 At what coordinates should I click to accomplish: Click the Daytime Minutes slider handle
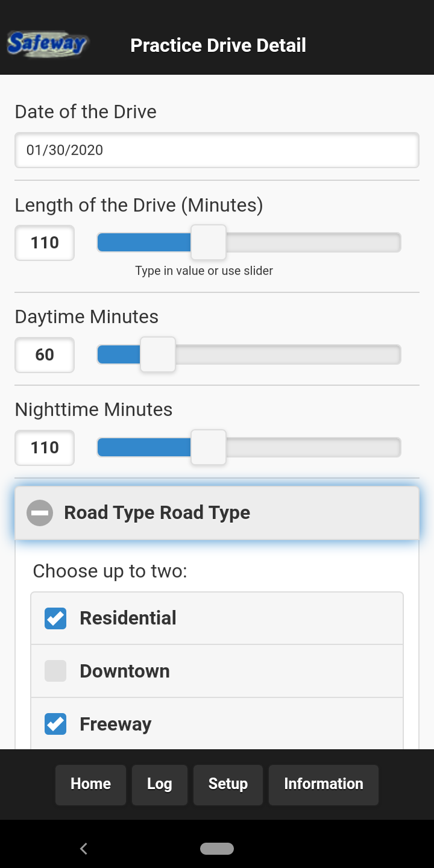pos(158,354)
